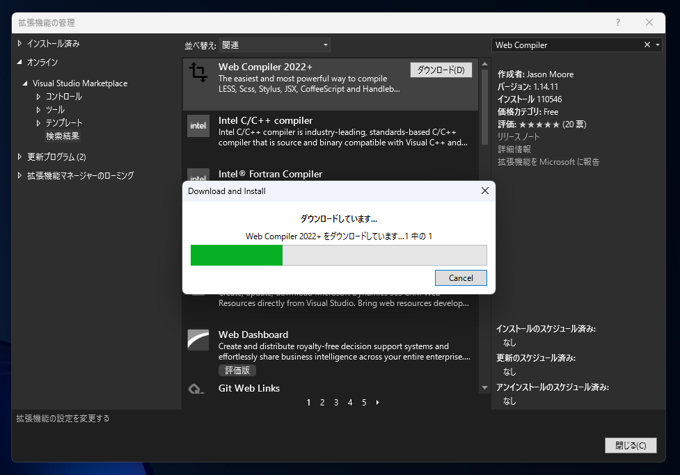The height and width of the screenshot is (475, 680).
Task: Click the results list scroll up arrow
Action: coord(485,64)
